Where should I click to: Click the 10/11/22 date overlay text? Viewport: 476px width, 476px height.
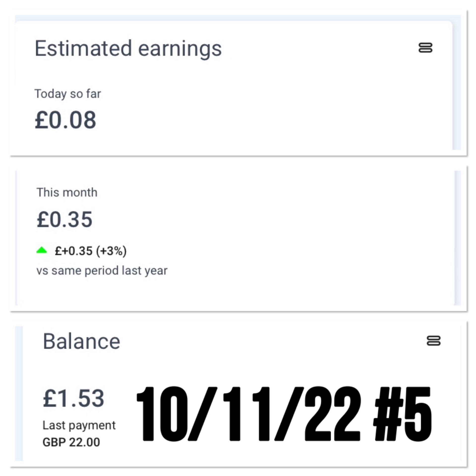(x=248, y=414)
